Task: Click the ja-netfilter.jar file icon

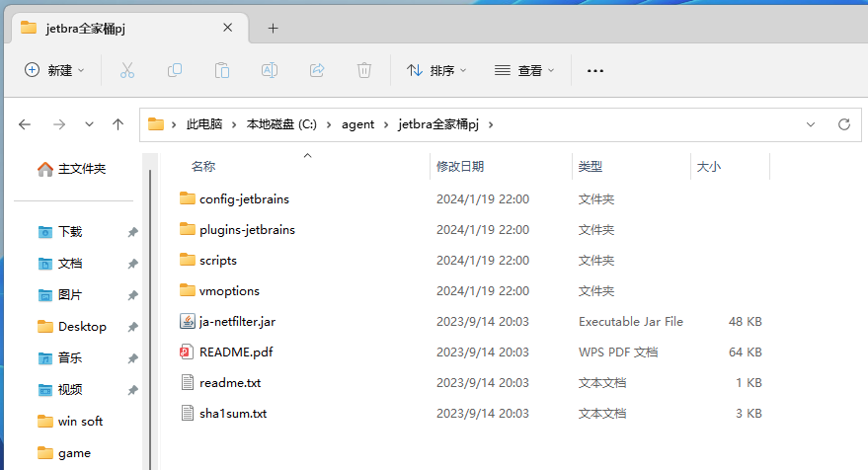Action: click(x=188, y=321)
